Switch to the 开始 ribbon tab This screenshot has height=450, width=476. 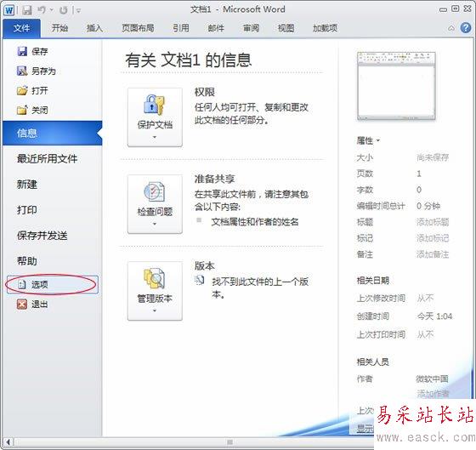point(59,28)
